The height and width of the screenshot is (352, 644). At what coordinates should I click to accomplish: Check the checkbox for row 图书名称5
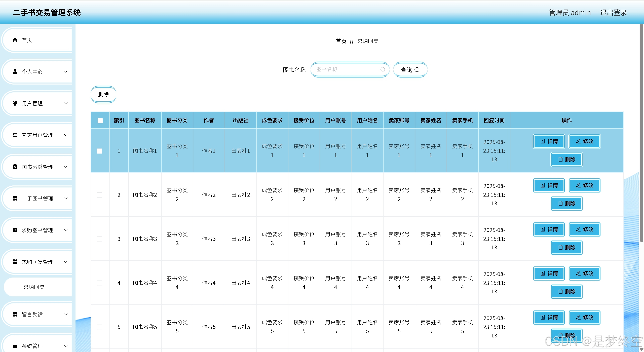pos(100,327)
